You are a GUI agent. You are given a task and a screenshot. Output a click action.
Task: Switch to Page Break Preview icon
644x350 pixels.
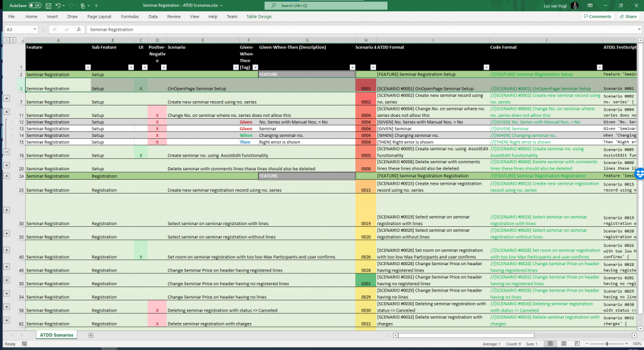pos(577,344)
